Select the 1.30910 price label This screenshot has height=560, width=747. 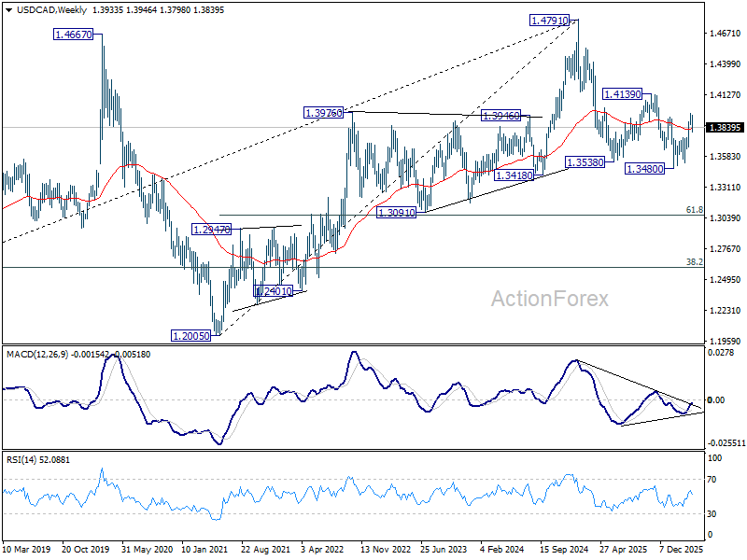(x=396, y=213)
